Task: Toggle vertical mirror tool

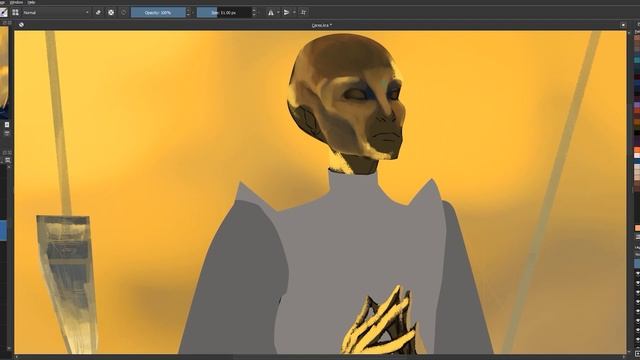Action: pyautogui.click(x=287, y=13)
